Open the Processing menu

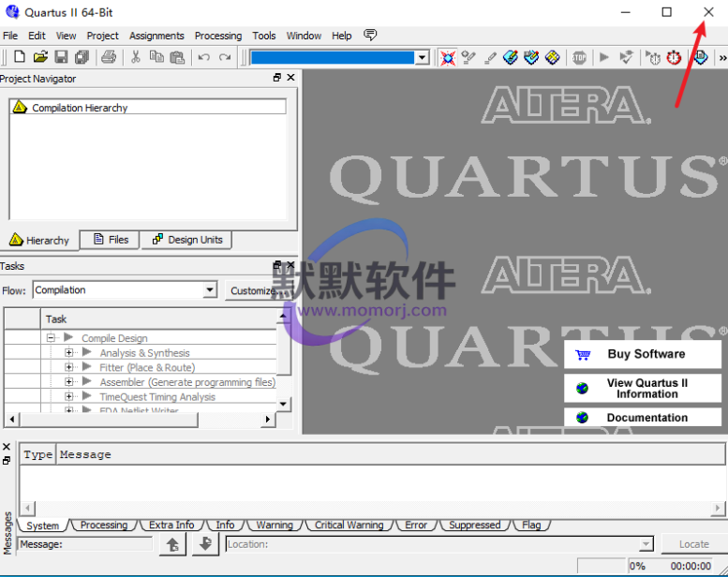point(218,36)
